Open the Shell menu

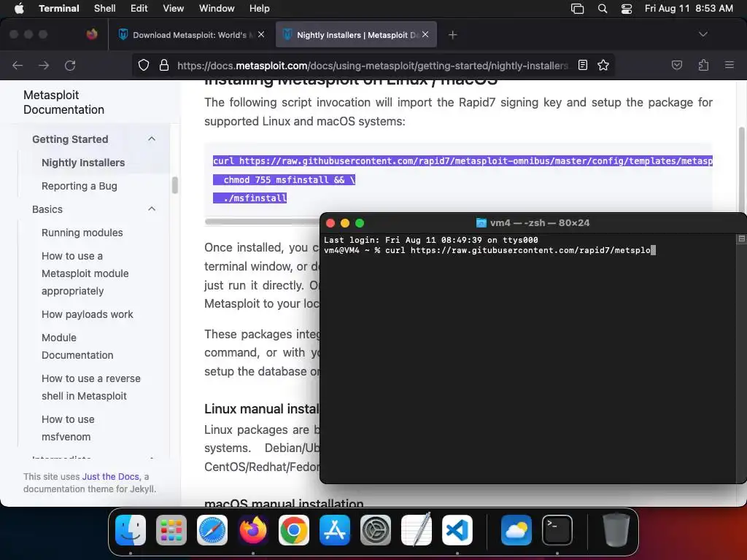pyautogui.click(x=104, y=9)
